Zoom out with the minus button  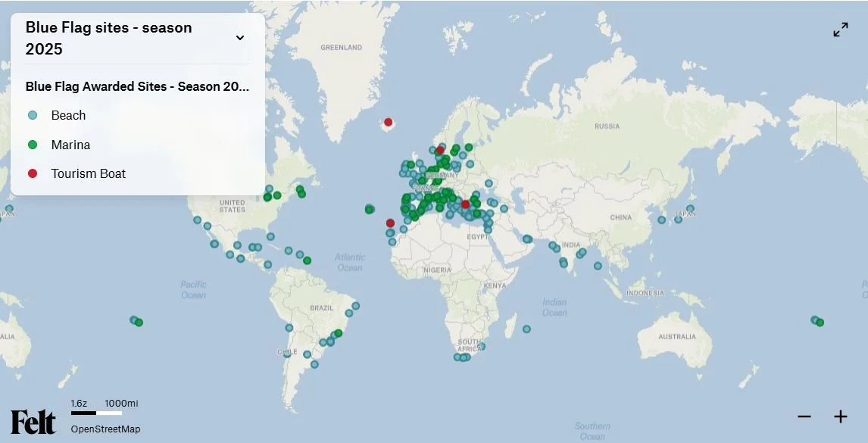pyautogui.click(x=804, y=416)
